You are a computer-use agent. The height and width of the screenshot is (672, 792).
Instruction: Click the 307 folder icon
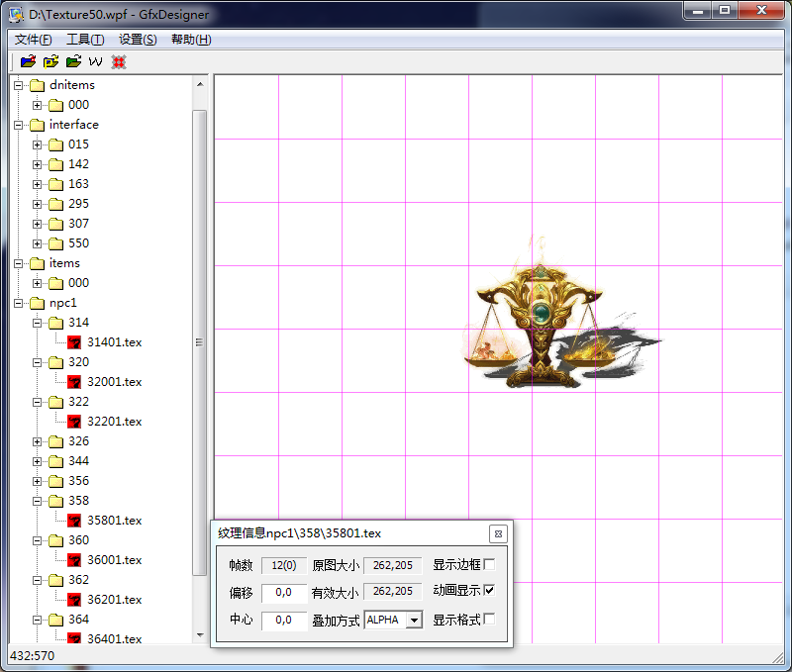point(56,224)
